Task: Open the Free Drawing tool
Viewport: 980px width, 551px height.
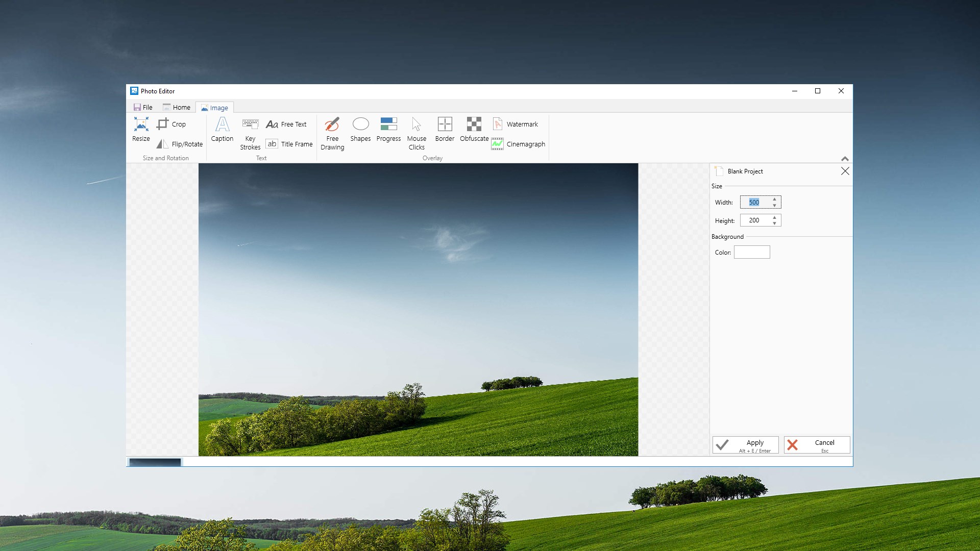Action: pyautogui.click(x=332, y=133)
